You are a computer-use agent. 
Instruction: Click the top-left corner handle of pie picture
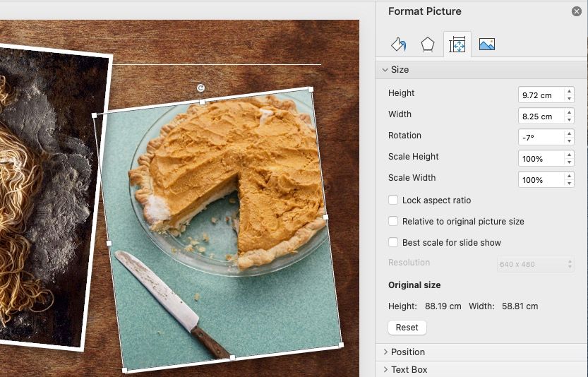(94, 116)
